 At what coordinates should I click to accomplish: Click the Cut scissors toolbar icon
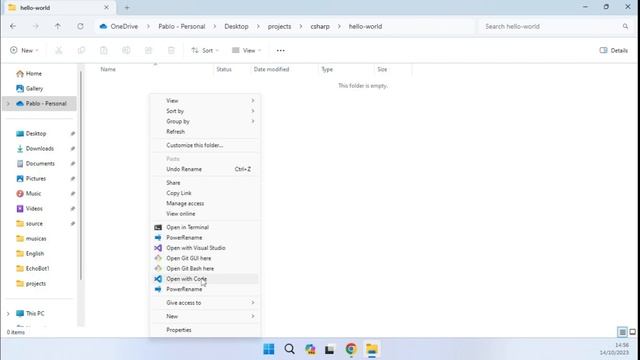(59, 50)
